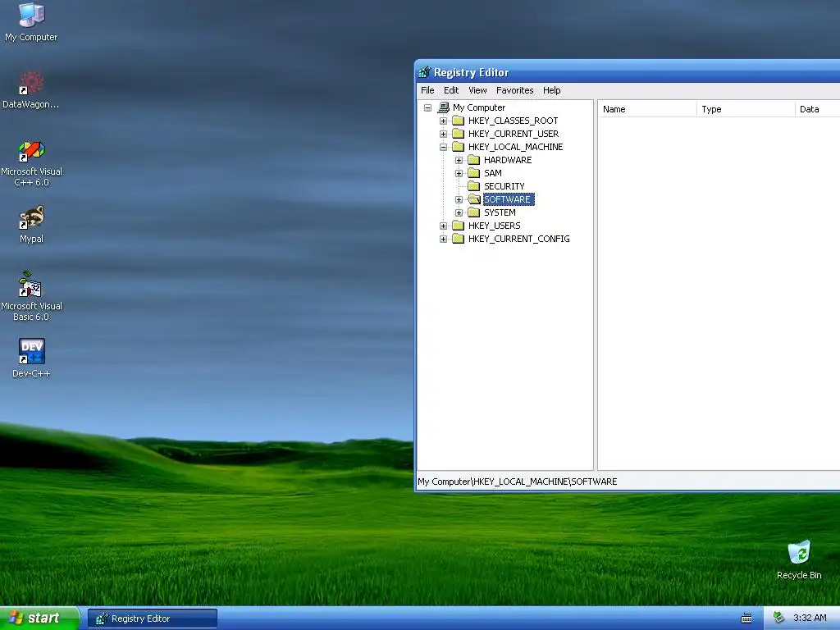The height and width of the screenshot is (630, 840).
Task: Select My Computer root label in tree
Action: (479, 107)
